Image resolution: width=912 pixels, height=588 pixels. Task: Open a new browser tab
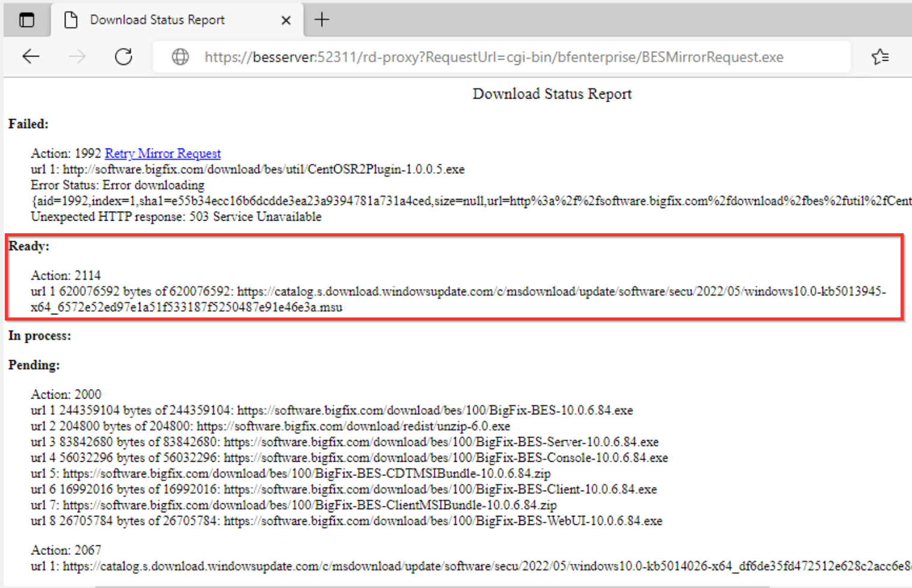click(x=322, y=20)
